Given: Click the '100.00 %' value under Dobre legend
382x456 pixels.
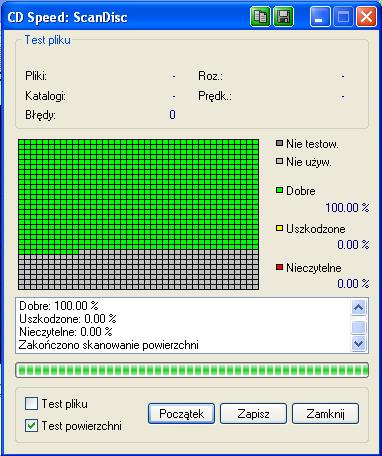Looking at the screenshot, I should (347, 208).
